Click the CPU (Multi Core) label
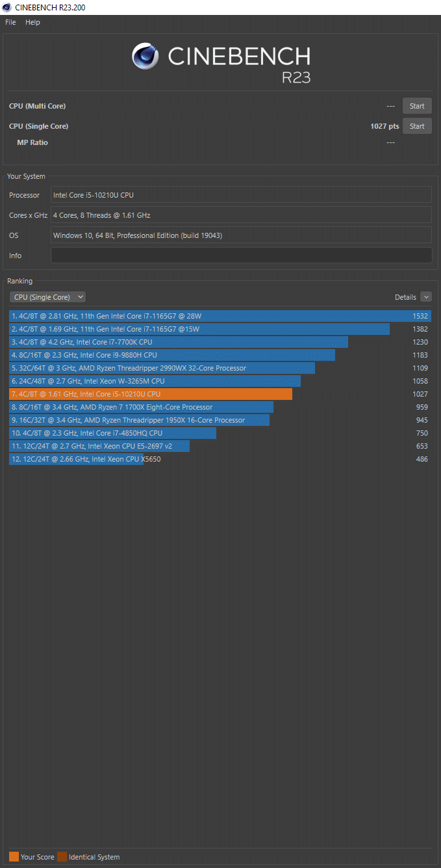This screenshot has height=868, width=441. (x=37, y=106)
